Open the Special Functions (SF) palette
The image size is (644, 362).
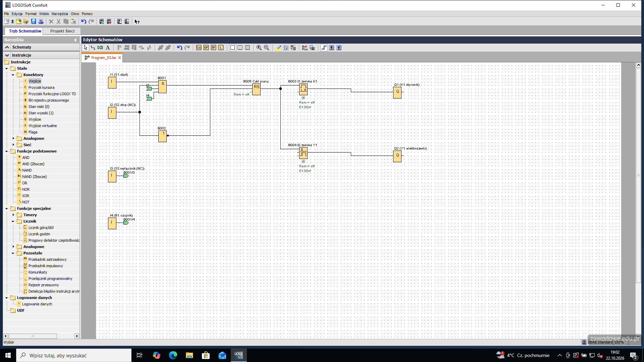(213, 48)
